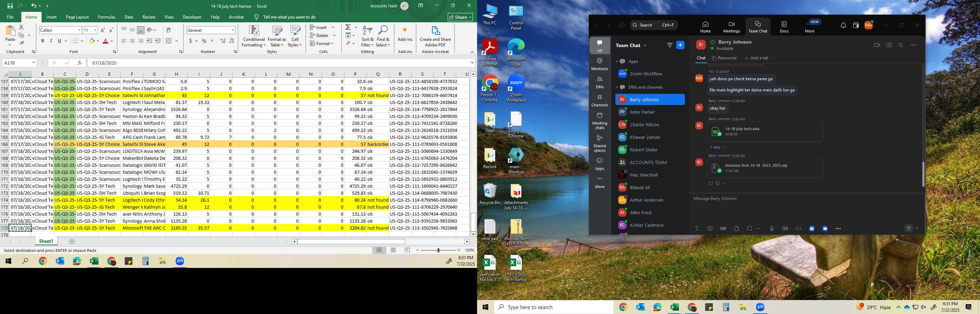This screenshot has height=314, width=980.
Task: Open the Fill Color dropdown arrow
Action: [x=98, y=41]
